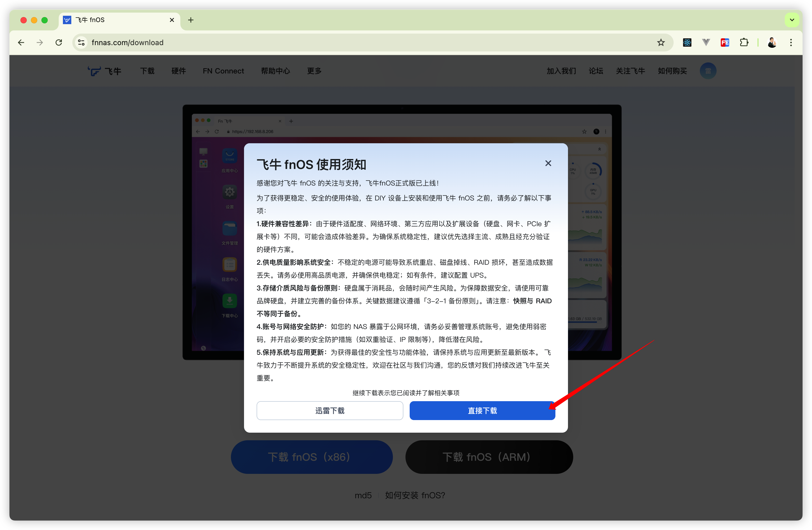Click the Vue devtools extension icon

[706, 42]
